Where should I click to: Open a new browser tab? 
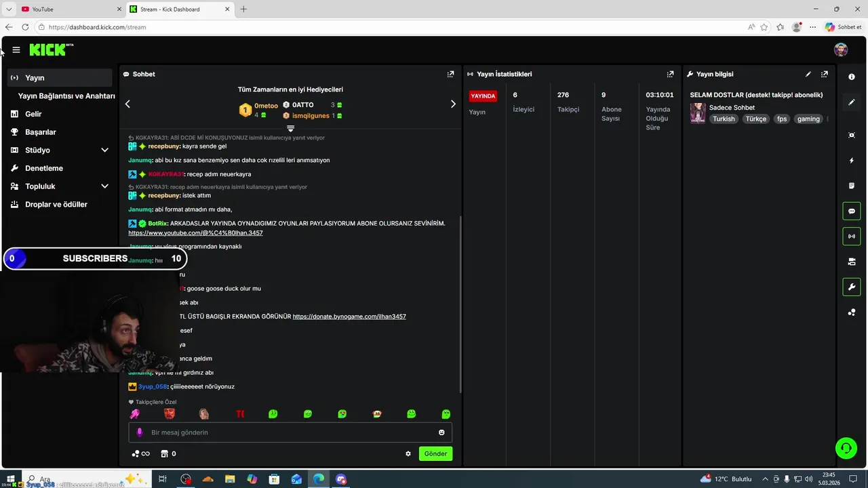tap(243, 9)
